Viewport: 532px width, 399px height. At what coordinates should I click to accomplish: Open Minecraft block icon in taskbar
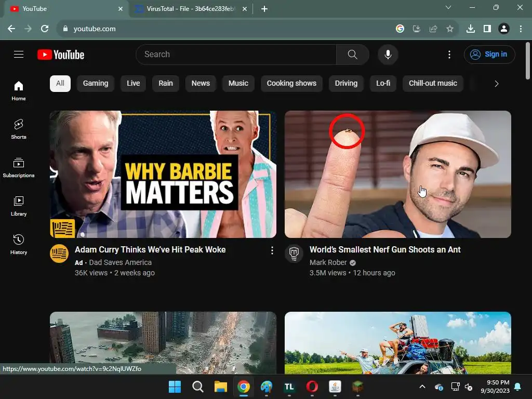pos(357,387)
